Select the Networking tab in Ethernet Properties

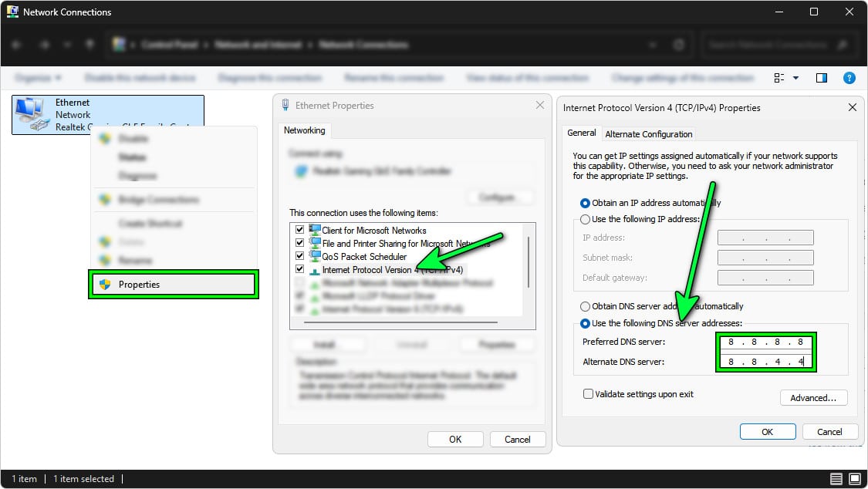pyautogui.click(x=305, y=130)
